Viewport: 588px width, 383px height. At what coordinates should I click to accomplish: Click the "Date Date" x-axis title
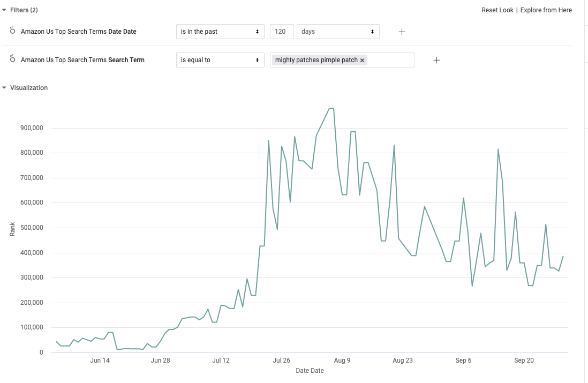310,371
